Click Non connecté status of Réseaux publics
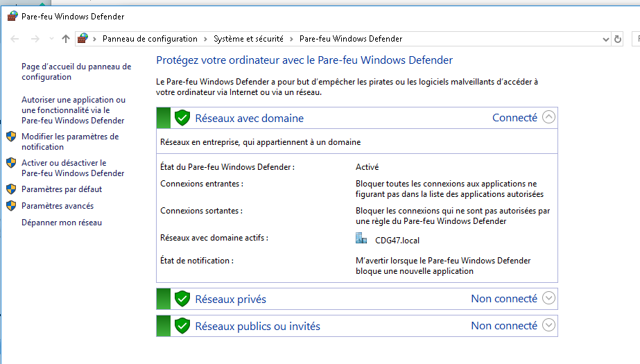Screen dimensions: 640x364 pos(504,326)
